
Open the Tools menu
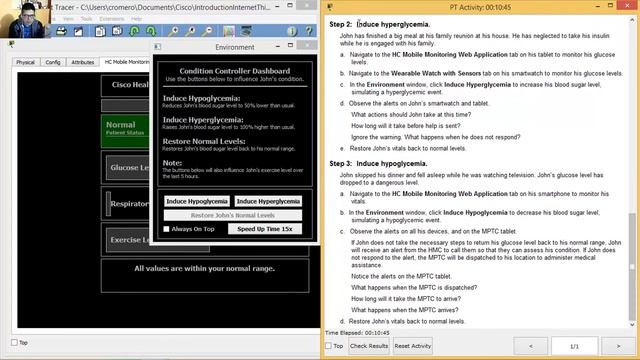[87, 19]
